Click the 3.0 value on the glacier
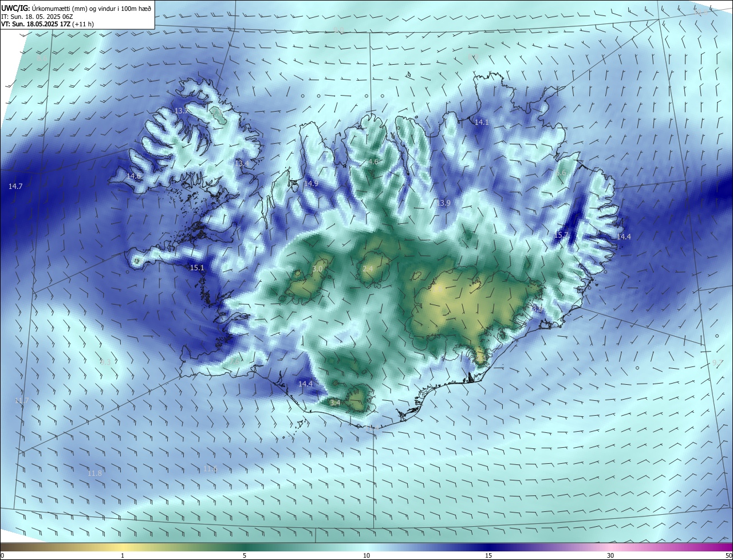The height and width of the screenshot is (560, 733). coord(318,269)
